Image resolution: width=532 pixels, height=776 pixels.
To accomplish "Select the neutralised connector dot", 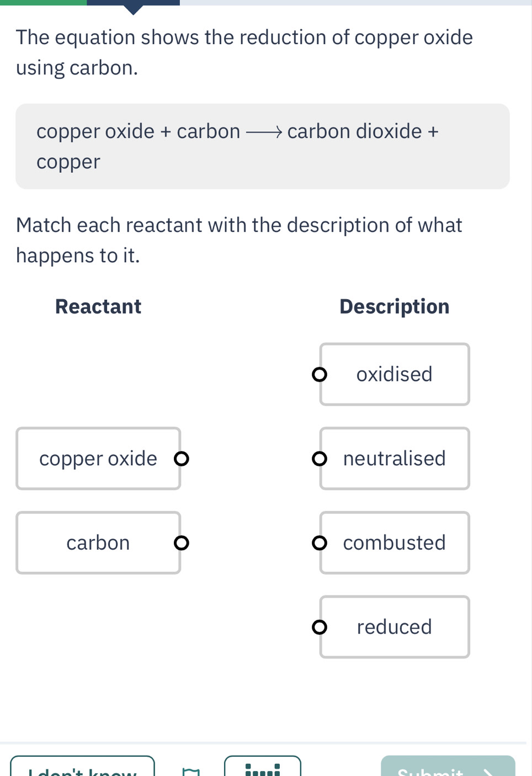I will click(320, 459).
